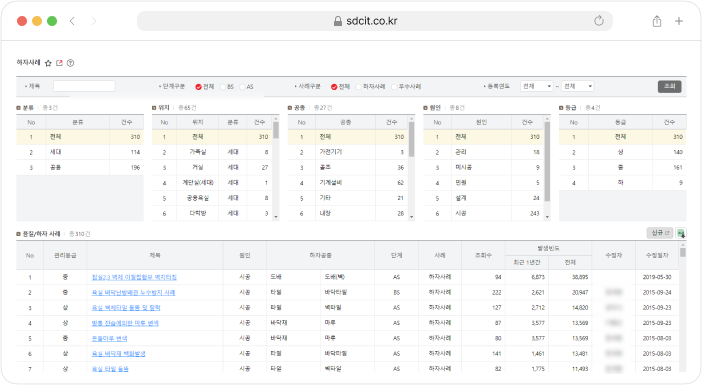This screenshot has width=702, height=385.
Task: Click the Excel download icon
Action: tap(681, 233)
